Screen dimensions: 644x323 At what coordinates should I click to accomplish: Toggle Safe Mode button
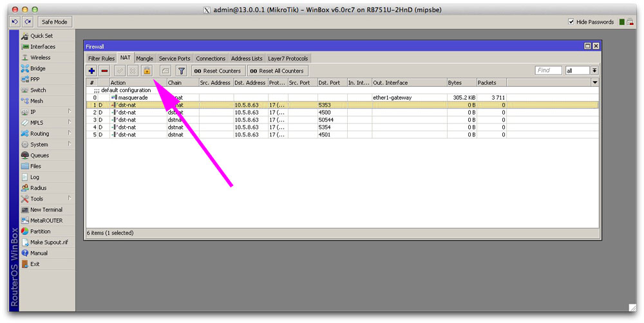pos(54,22)
